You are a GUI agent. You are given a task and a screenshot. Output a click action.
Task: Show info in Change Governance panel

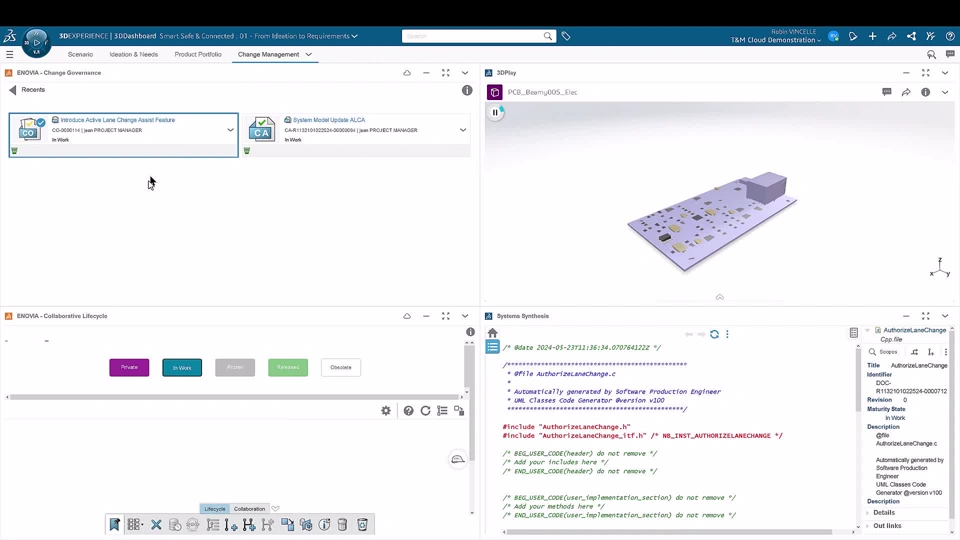click(x=467, y=90)
